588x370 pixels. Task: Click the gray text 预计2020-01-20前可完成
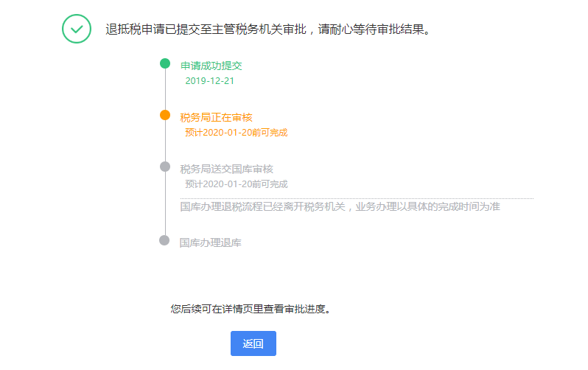(x=237, y=184)
